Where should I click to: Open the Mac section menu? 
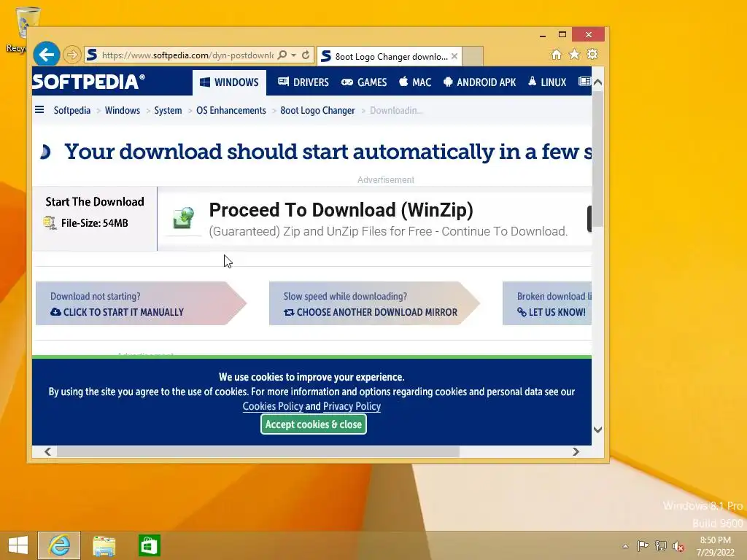pyautogui.click(x=415, y=82)
